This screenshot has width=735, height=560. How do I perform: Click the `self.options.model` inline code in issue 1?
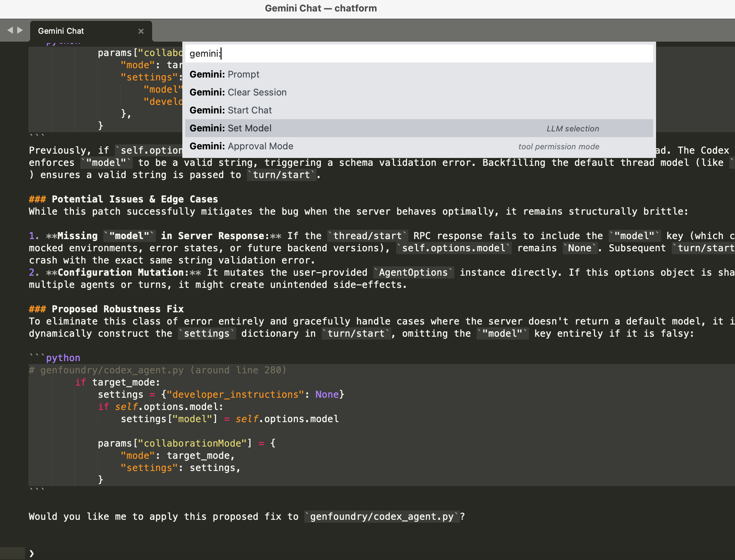[454, 248]
